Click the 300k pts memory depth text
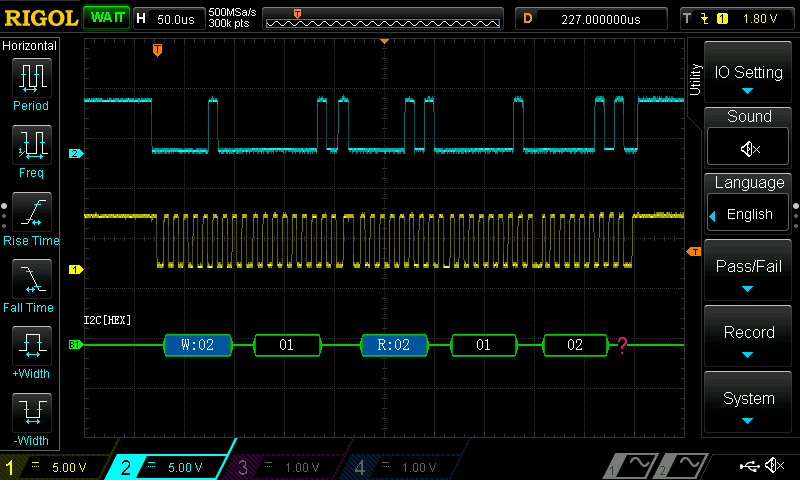 pyautogui.click(x=229, y=23)
